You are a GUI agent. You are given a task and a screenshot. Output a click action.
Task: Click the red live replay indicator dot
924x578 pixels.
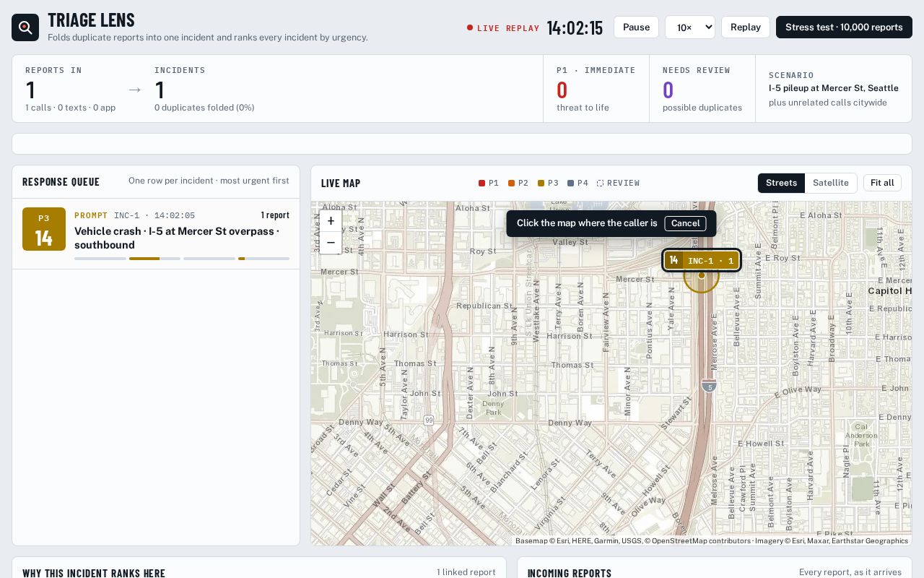coord(470,27)
